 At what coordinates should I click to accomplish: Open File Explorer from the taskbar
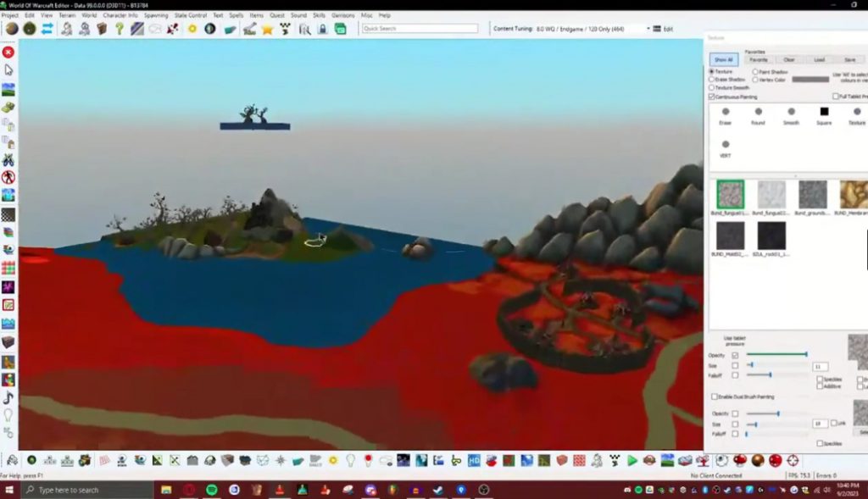[166, 490]
